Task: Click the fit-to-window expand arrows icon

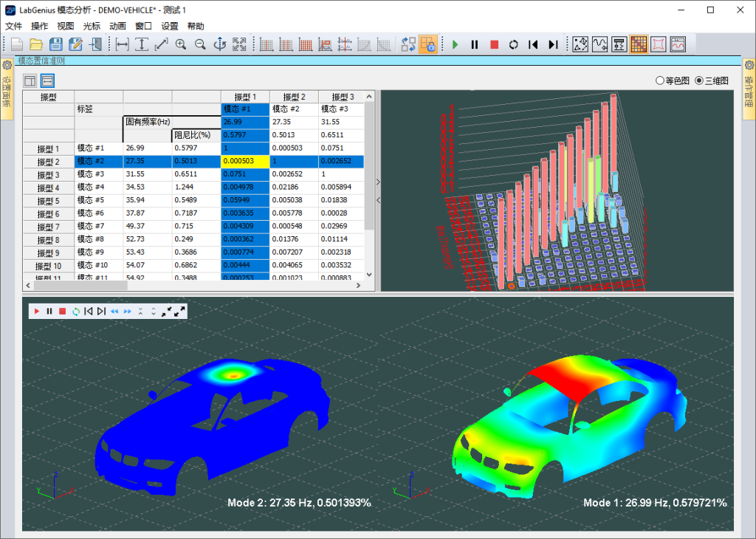Action: 238,44
